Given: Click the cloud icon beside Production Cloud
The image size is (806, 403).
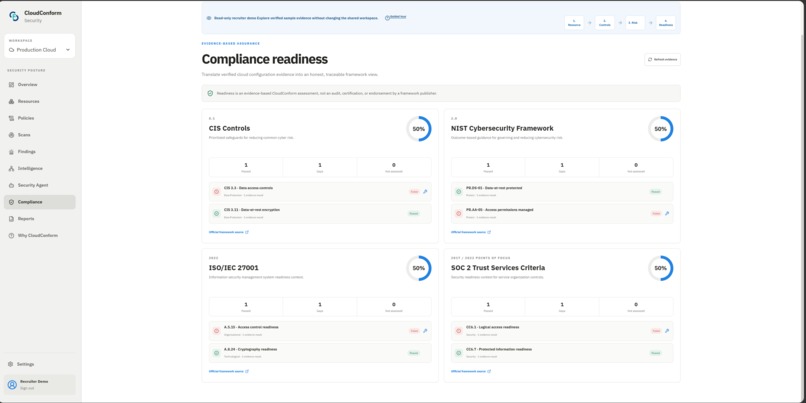Looking at the screenshot, I should (11, 50).
